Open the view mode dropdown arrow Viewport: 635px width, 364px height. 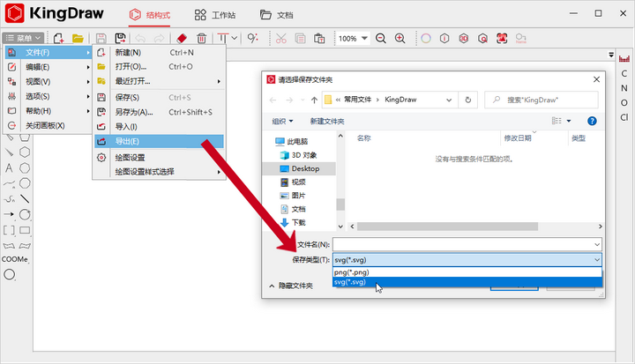569,121
